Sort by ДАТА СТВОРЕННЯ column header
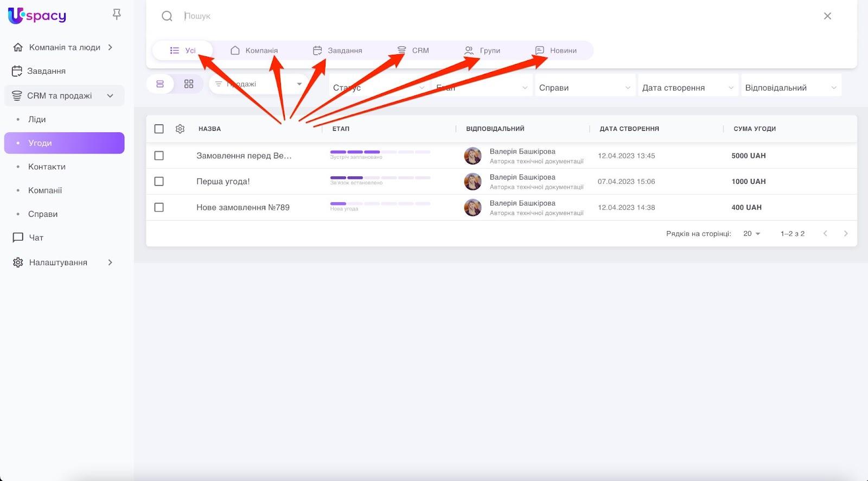This screenshot has height=481, width=868. [x=629, y=129]
